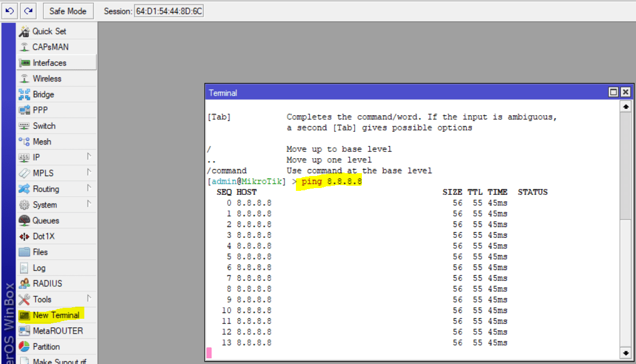Open Quick Set from the sidebar

pos(49,32)
